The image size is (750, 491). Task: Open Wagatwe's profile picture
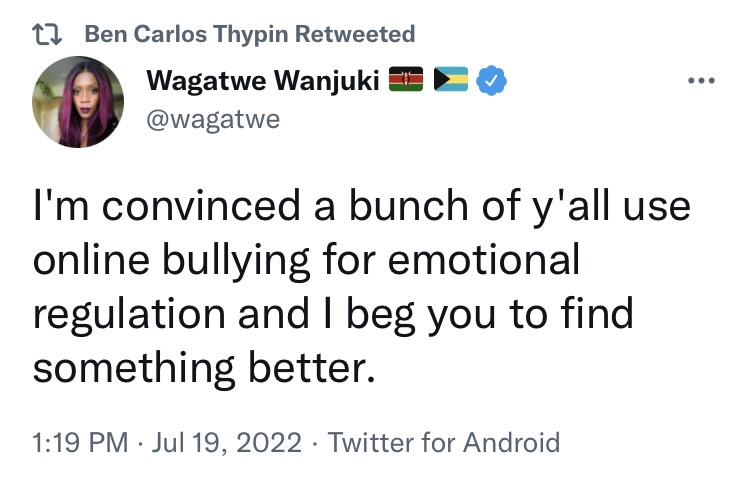click(x=77, y=101)
